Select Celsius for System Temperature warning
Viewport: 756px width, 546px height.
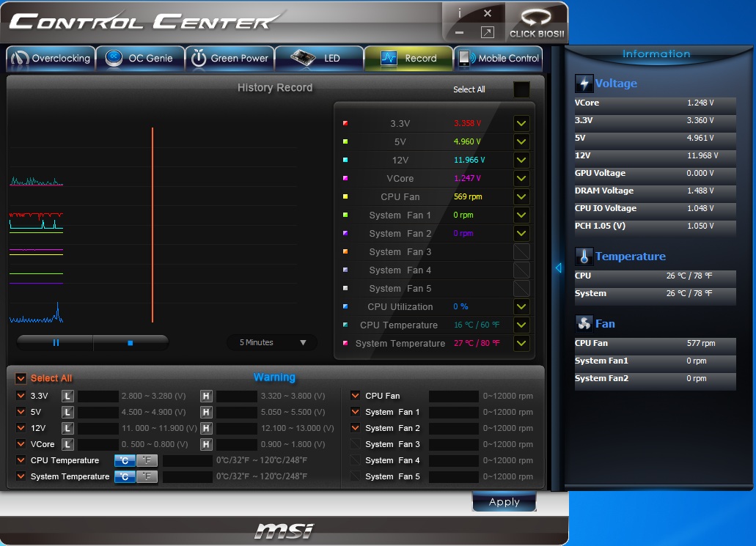pos(125,476)
